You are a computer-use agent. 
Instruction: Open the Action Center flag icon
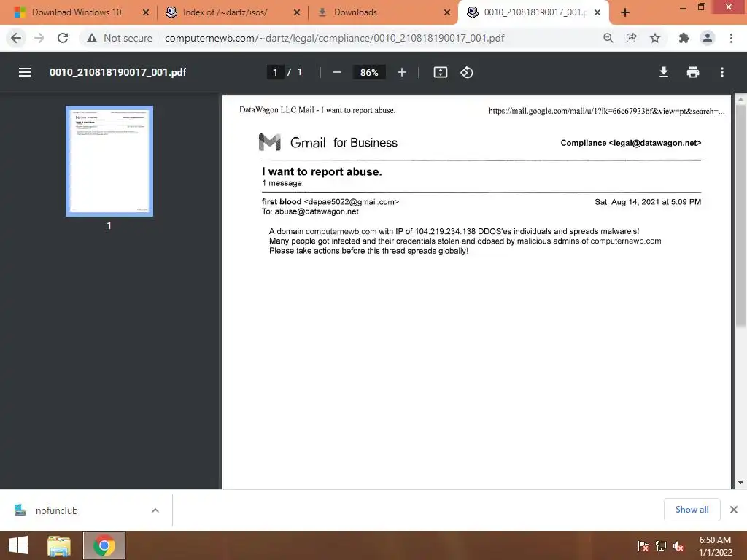[x=643, y=546]
